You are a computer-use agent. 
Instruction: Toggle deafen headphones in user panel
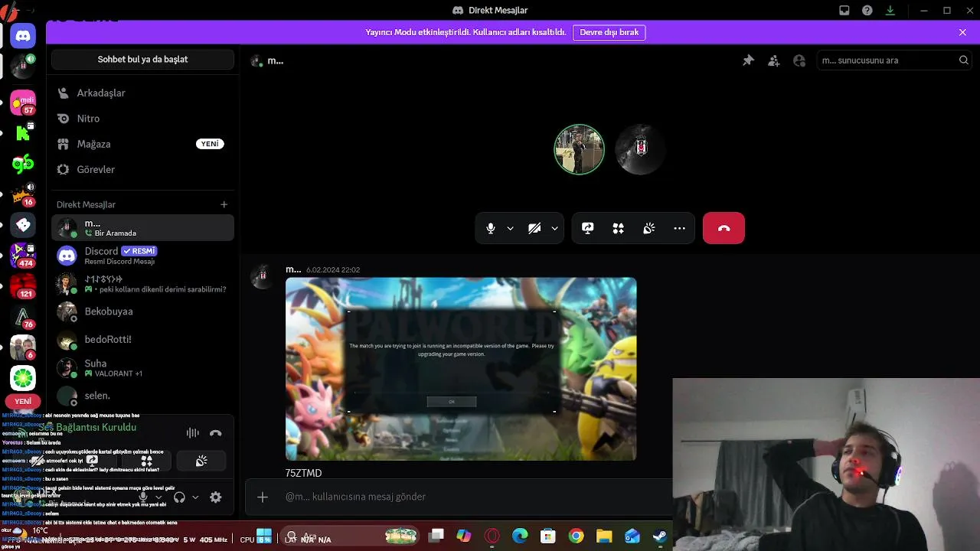179,497
